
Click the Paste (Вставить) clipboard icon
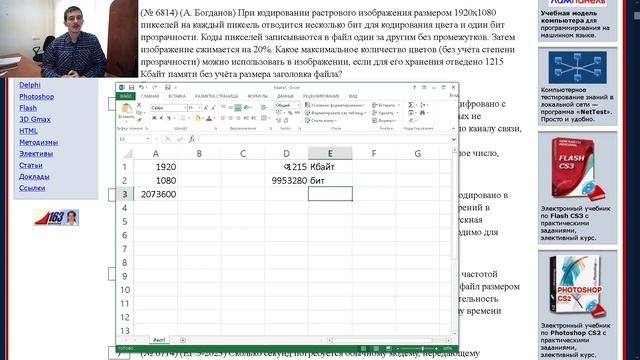126,108
